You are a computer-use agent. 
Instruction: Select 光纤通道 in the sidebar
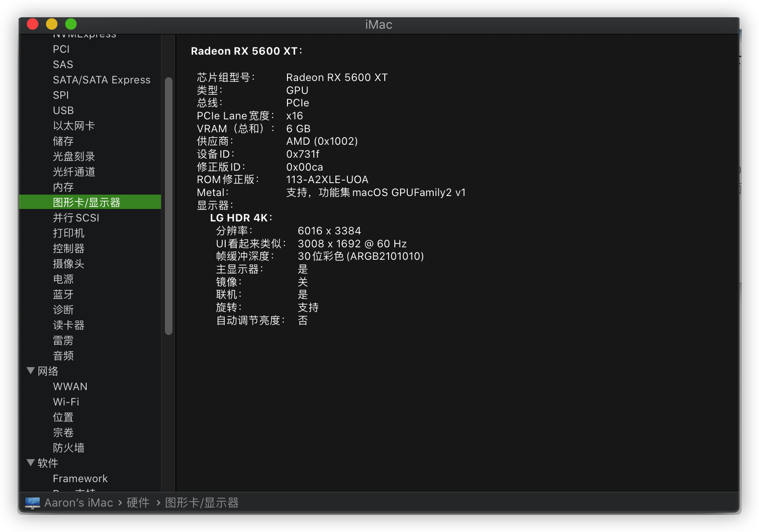point(74,172)
